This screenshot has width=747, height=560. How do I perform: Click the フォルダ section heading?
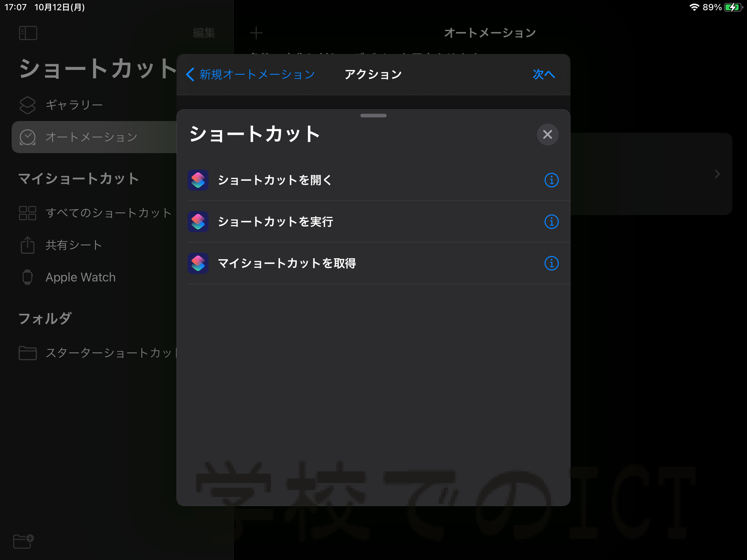coord(45,319)
